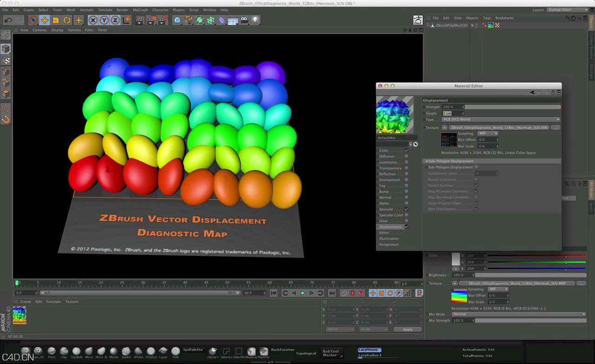Screen dimensions: 595x364
Task: Choose the ClayBuildup sculpt brush
Action: pyautogui.click(x=77, y=351)
